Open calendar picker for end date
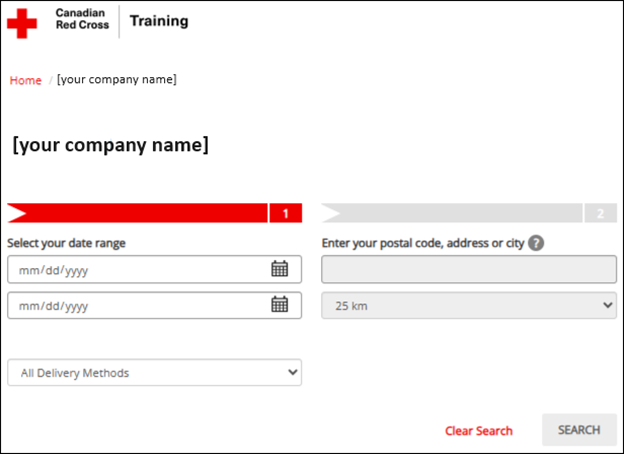Image resolution: width=624 pixels, height=454 pixels. [279, 305]
